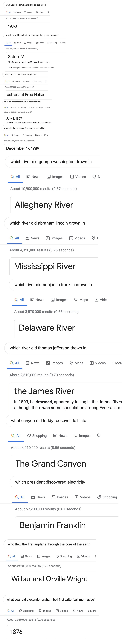The height and width of the screenshot is (644, 122).
Task: Click Videos icon under Alexander Graham Bell search
Action: click(x=57, y=611)
